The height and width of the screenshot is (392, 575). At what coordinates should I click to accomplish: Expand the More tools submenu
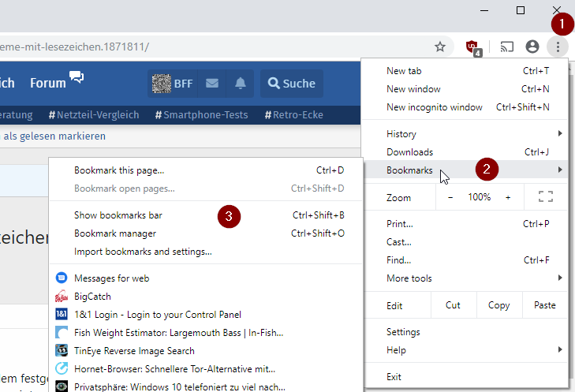465,278
